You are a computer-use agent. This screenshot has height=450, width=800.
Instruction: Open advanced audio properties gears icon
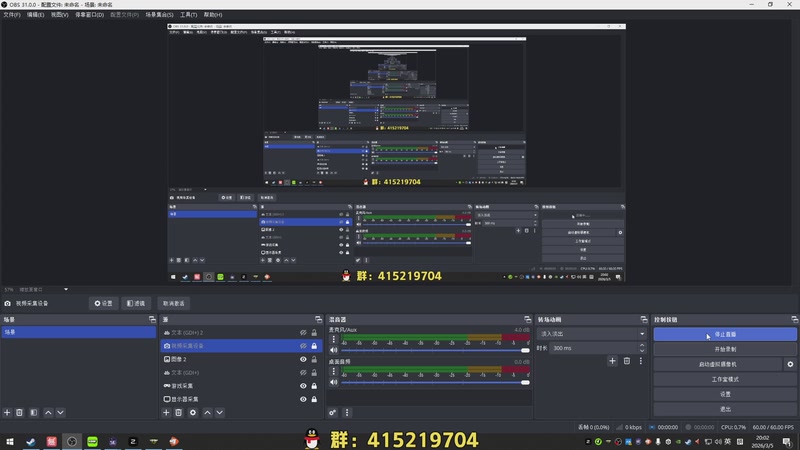(333, 412)
